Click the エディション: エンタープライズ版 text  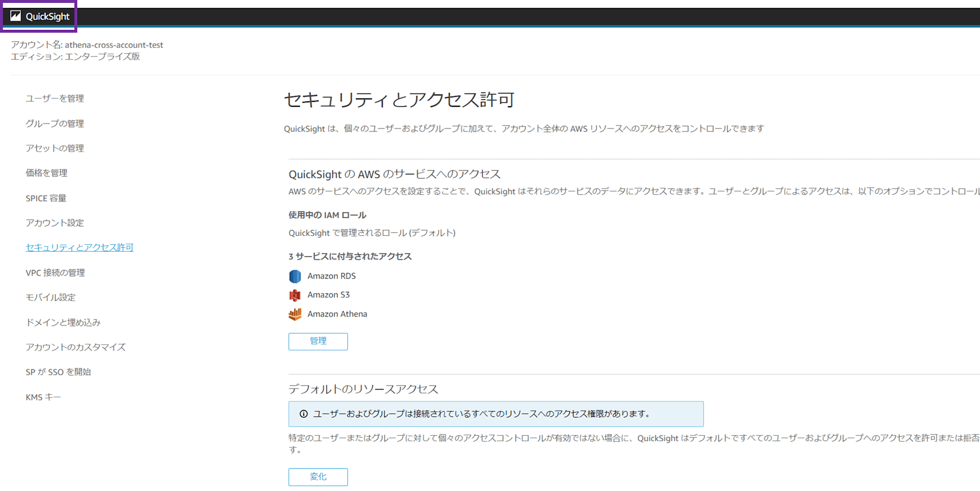point(75,57)
